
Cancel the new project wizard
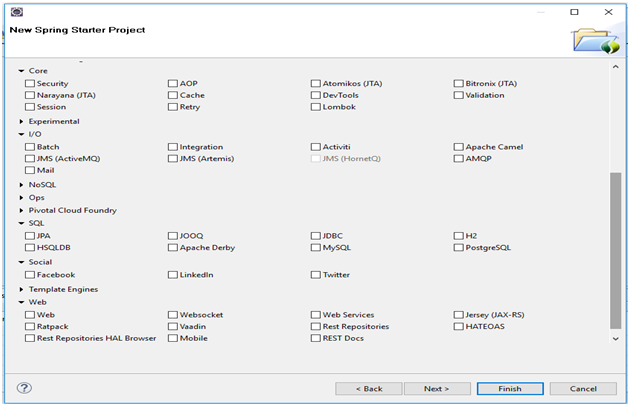[x=581, y=388]
